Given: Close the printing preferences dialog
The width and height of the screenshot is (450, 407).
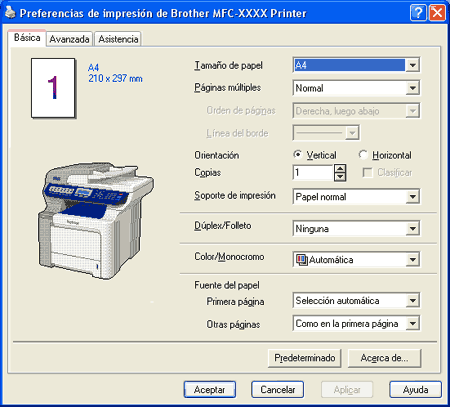Looking at the screenshot, I should 437,13.
